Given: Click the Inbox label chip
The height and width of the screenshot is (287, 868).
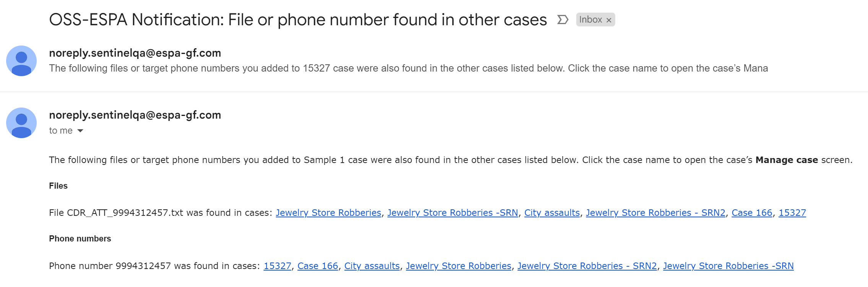Looking at the screenshot, I should [590, 20].
